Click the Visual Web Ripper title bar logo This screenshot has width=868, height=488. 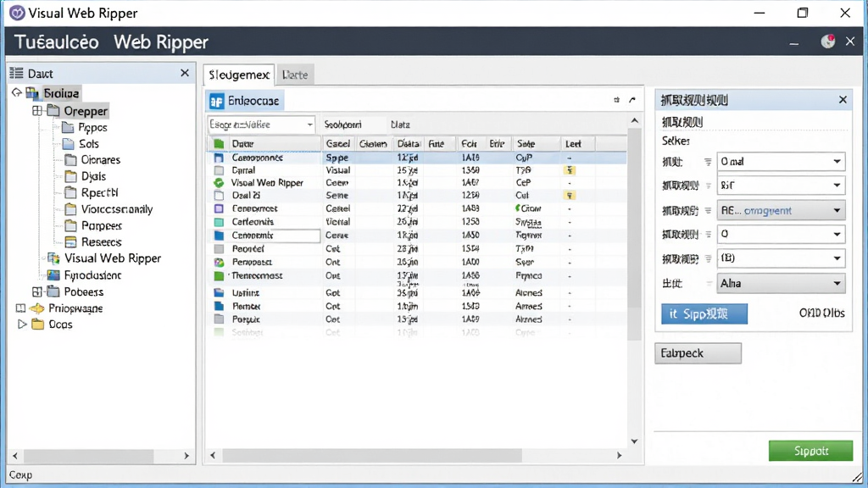coord(17,13)
